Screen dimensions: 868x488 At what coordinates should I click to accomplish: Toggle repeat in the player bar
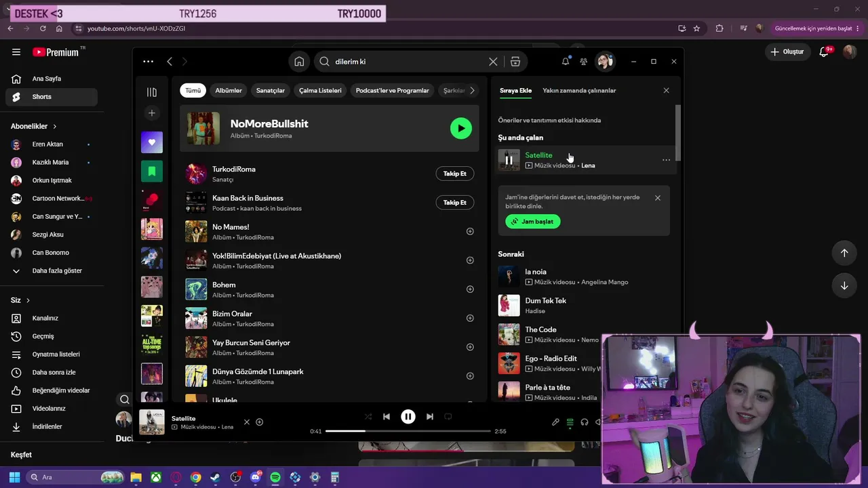(448, 417)
